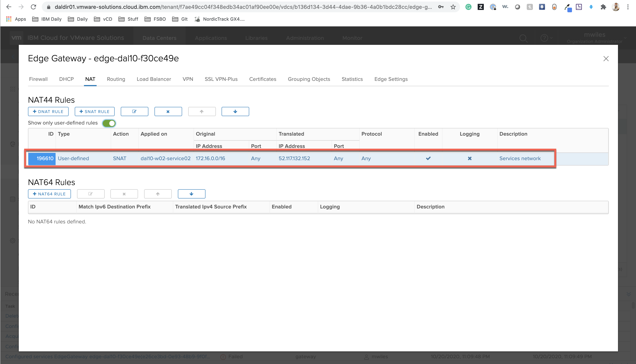The height and width of the screenshot is (364, 636).
Task: Add a new SNAT RULE
Action: pyautogui.click(x=94, y=111)
